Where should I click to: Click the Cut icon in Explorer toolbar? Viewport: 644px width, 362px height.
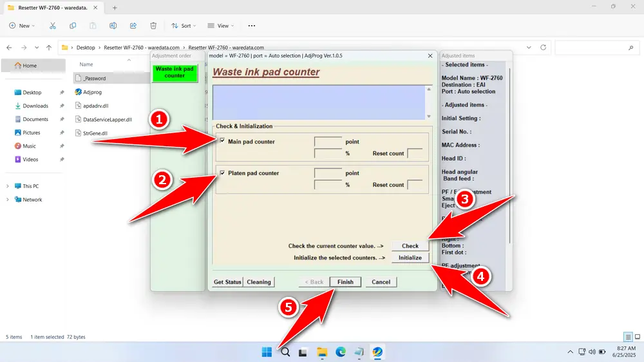point(53,26)
